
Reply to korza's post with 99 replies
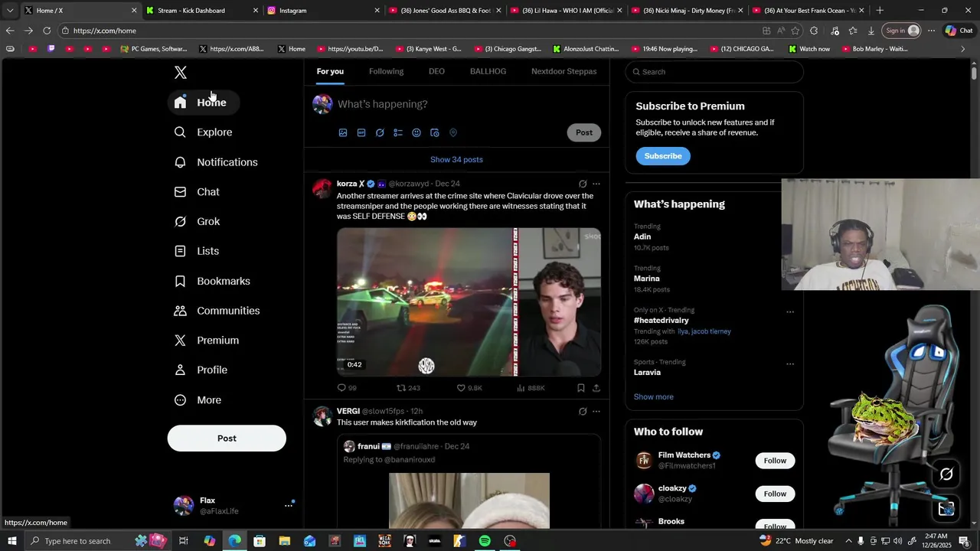coord(347,388)
